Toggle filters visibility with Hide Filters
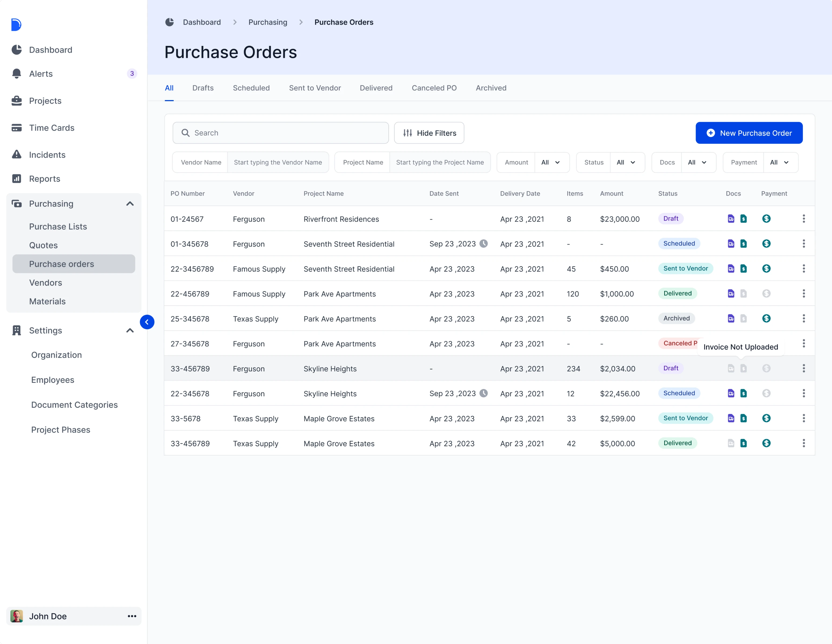 coord(429,133)
